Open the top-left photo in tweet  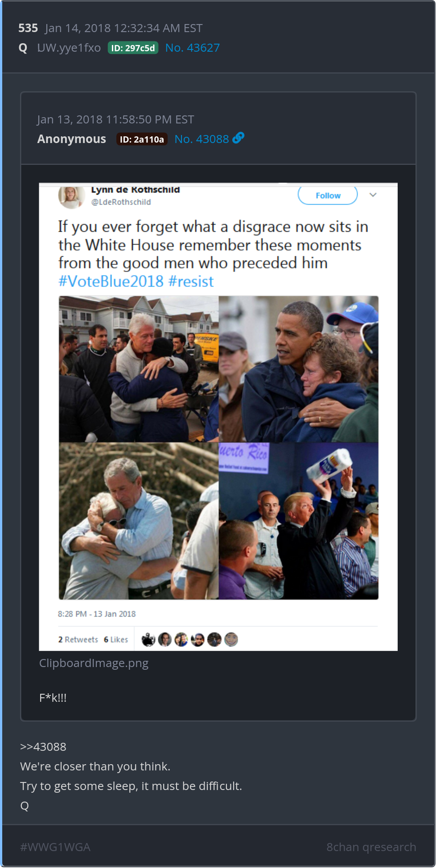139,369
